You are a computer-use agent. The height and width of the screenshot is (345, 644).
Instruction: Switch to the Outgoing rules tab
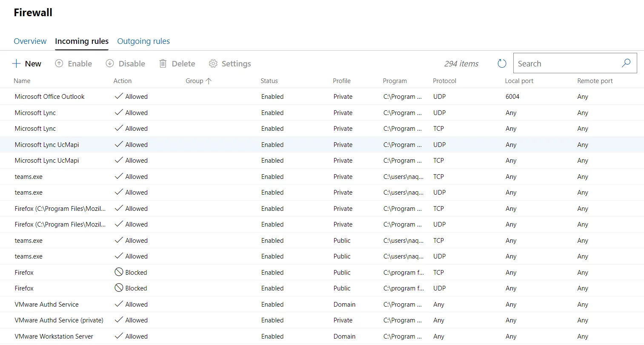click(x=143, y=41)
